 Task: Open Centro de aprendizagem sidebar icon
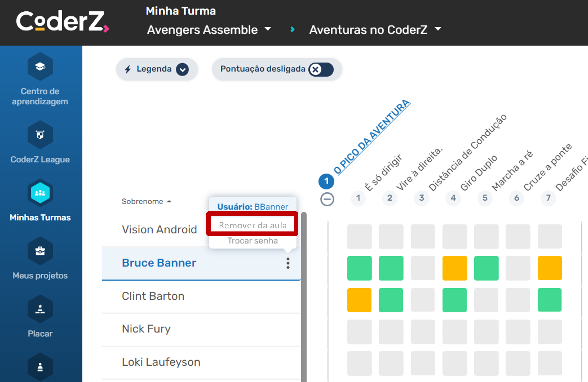[40, 66]
